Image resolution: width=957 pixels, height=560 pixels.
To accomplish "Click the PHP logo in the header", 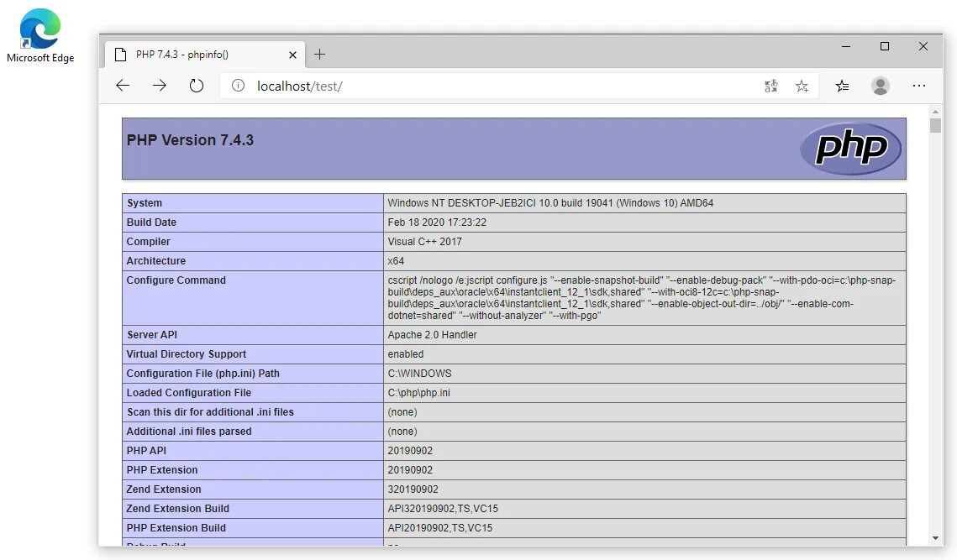I will point(850,148).
